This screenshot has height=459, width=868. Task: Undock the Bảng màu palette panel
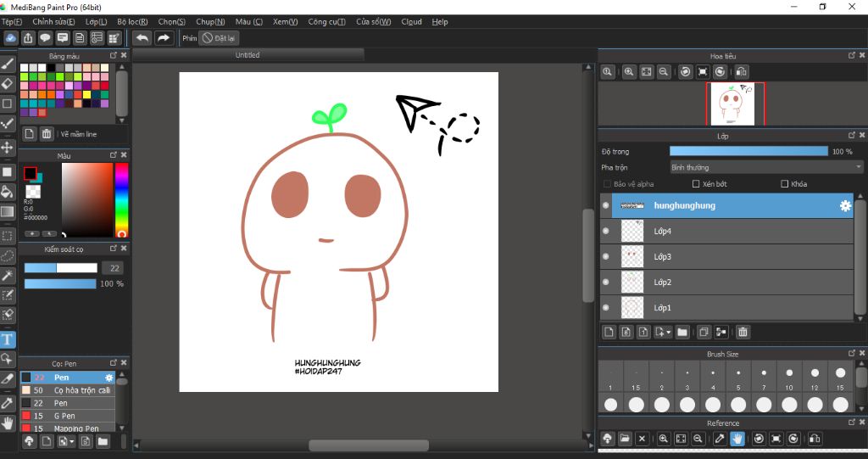[114, 55]
